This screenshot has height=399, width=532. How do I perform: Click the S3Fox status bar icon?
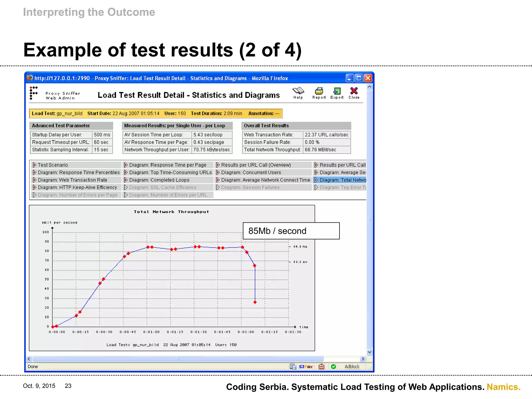(x=305, y=367)
